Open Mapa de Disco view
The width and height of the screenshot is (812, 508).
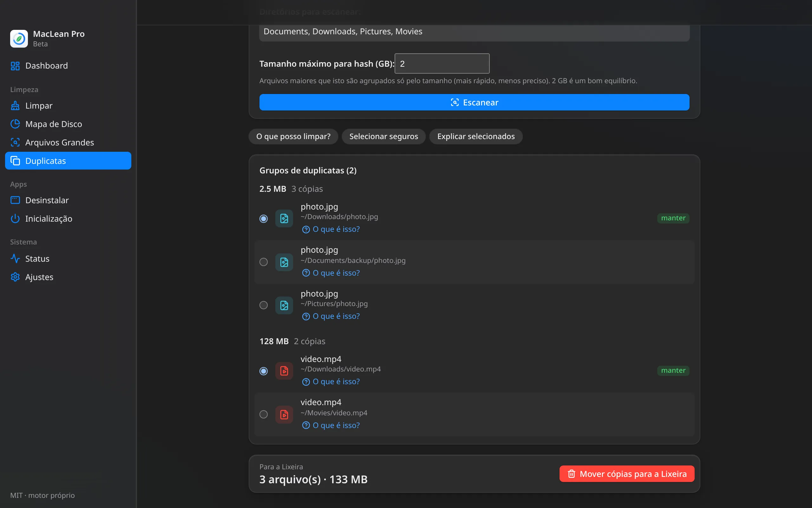pyautogui.click(x=68, y=124)
